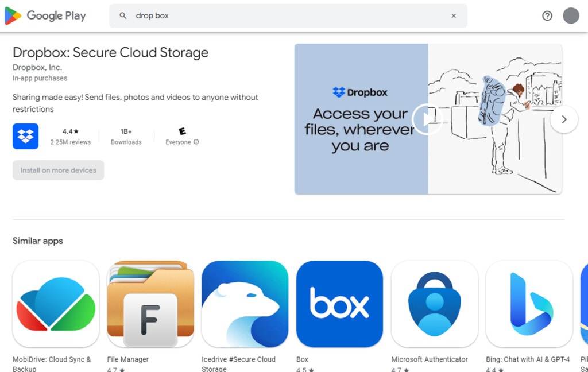
Task: Click the "Similar apps" heading
Action: pos(38,241)
